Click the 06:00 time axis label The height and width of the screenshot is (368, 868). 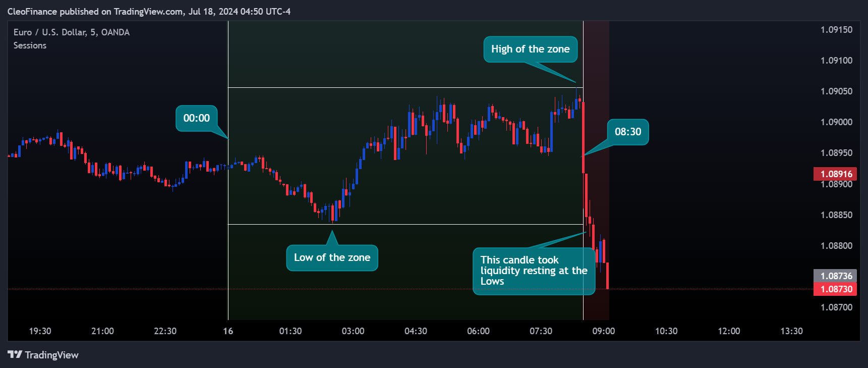click(478, 331)
